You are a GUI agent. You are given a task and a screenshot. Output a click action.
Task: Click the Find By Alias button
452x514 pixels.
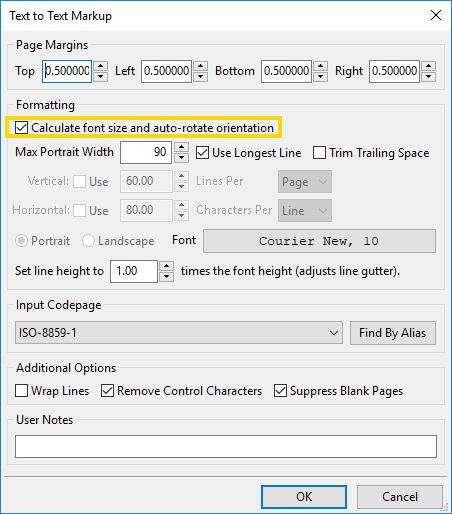pos(393,333)
